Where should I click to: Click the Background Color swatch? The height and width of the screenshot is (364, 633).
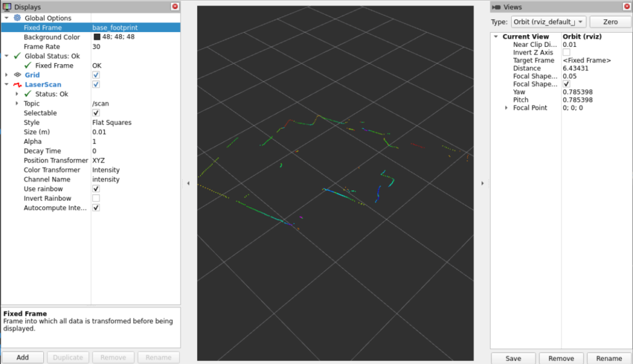96,37
